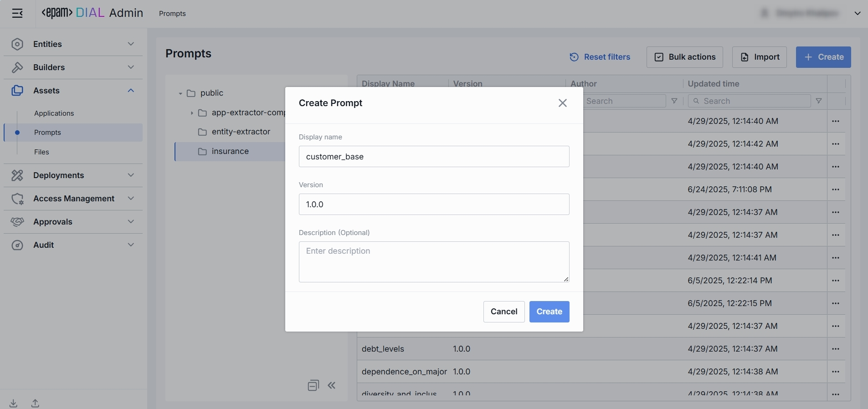Image resolution: width=868 pixels, height=409 pixels.
Task: Click the Description text area
Action: point(434,262)
